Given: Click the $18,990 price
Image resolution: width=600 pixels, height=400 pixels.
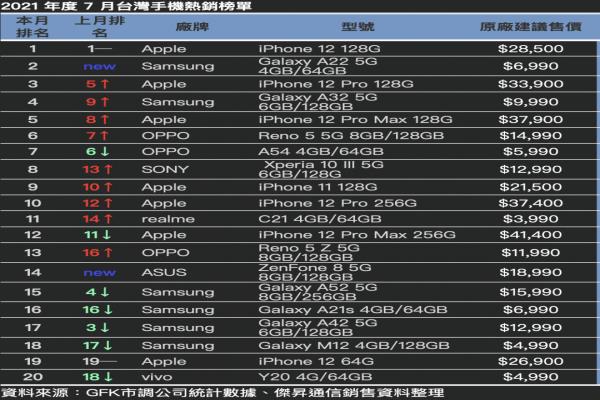Looking at the screenshot, I should pyautogui.click(x=530, y=273).
